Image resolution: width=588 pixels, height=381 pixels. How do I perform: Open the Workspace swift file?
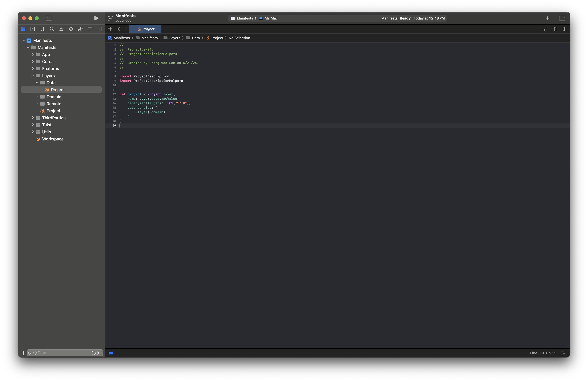tap(61, 139)
